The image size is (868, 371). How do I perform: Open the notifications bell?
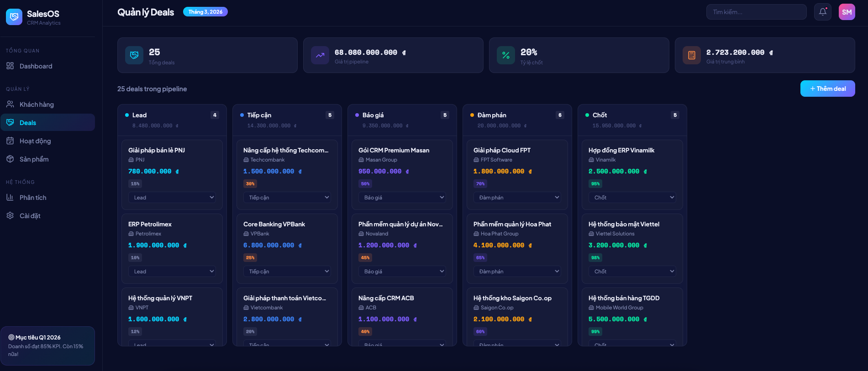pyautogui.click(x=823, y=12)
